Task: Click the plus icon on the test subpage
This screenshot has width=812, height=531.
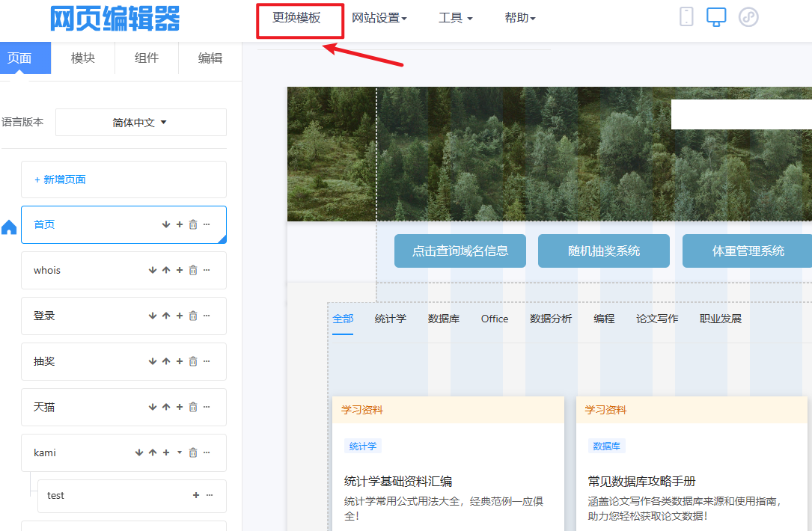Action: click(x=196, y=495)
